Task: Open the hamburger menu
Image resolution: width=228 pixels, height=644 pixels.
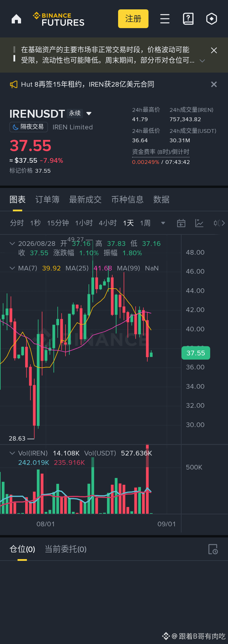Action: 165,19
